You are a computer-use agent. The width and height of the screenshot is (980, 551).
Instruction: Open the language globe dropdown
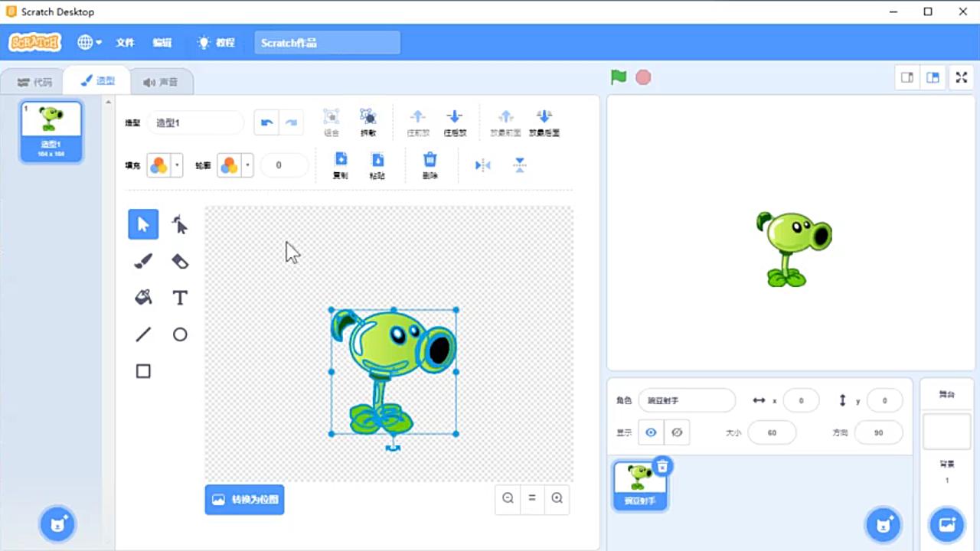(90, 43)
